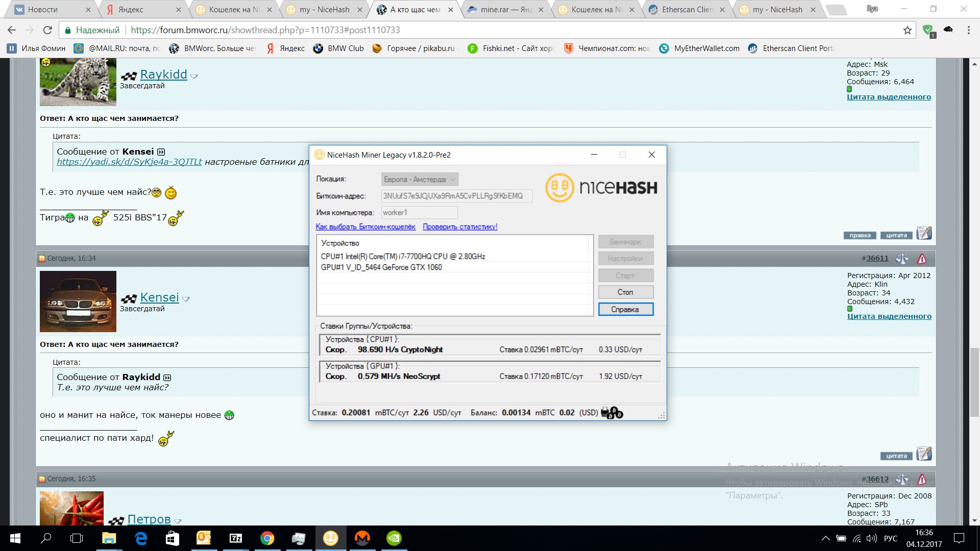Expand Kensei username dropdown

coord(186,299)
